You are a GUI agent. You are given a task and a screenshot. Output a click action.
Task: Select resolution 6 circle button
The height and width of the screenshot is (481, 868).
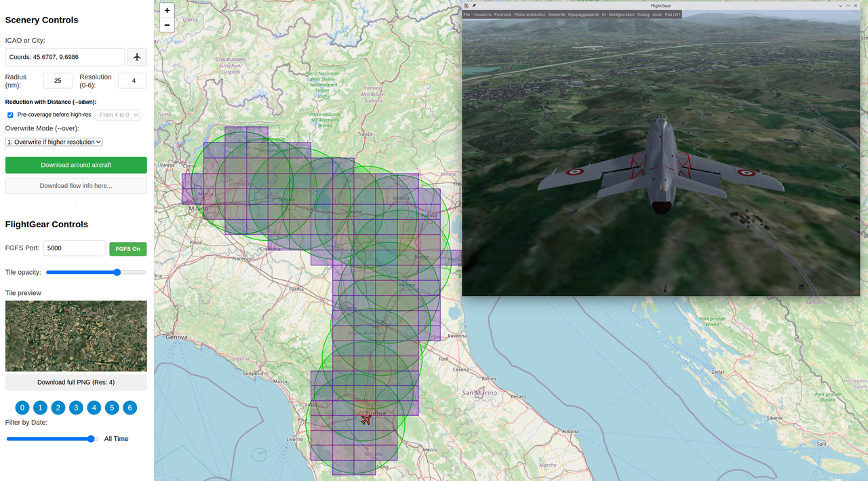click(130, 408)
